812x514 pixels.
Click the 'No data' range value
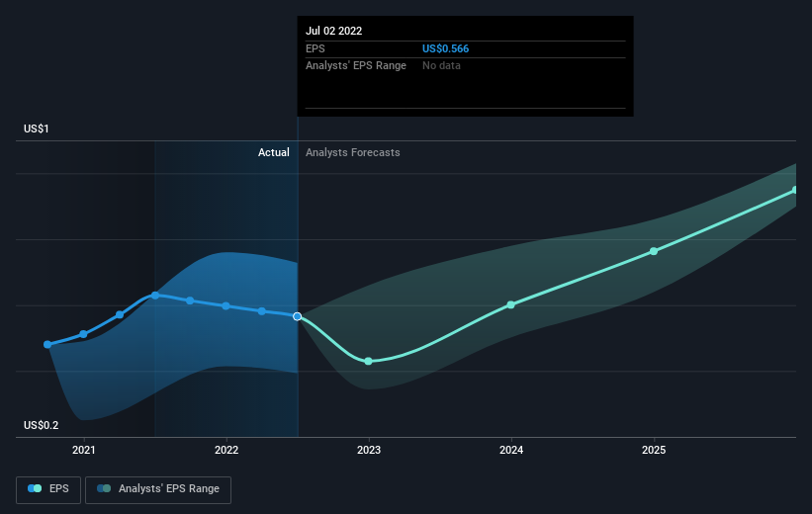point(441,66)
